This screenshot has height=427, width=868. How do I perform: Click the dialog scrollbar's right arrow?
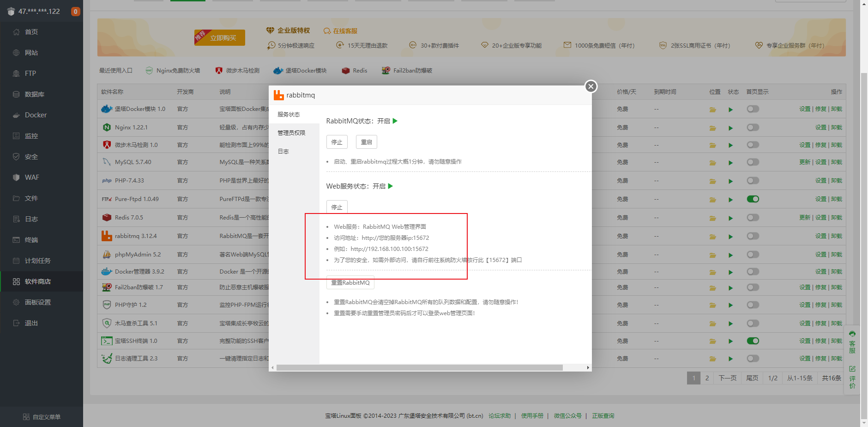click(x=588, y=368)
